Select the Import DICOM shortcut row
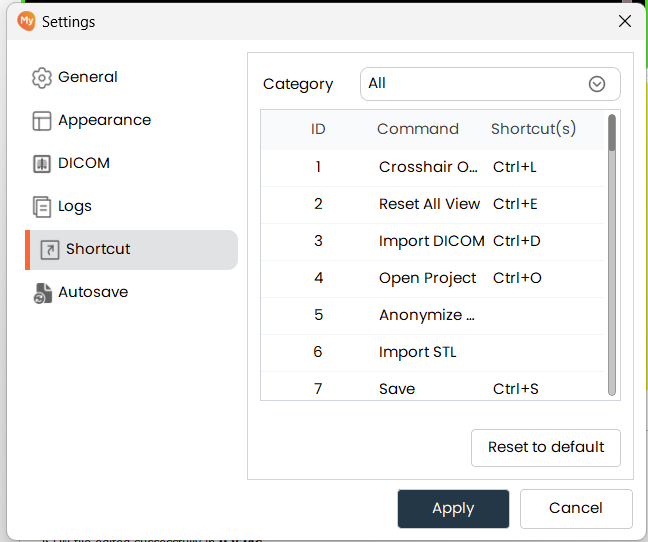648x542 pixels. point(431,241)
